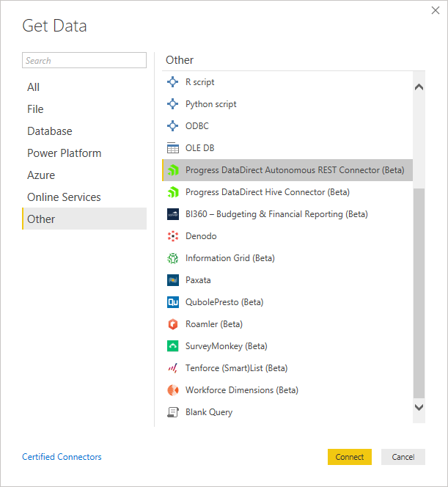Open the Online Services category

[x=64, y=197]
